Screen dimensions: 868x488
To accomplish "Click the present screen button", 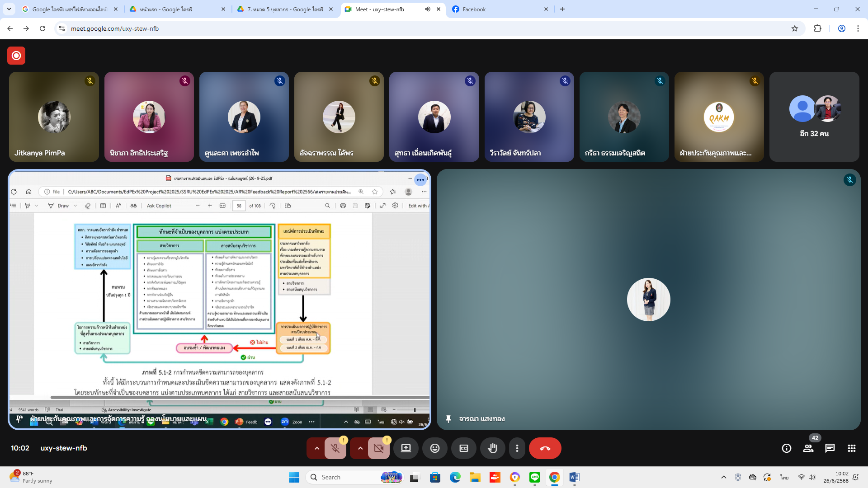I will (x=406, y=448).
